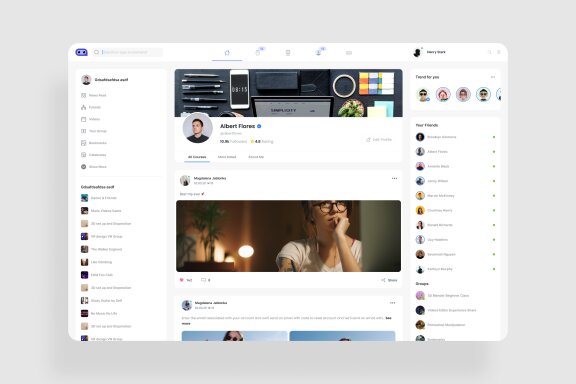Viewport: 576px width, 384px height.
Task: Open the middle profile tab next to All Courses
Action: click(227, 157)
